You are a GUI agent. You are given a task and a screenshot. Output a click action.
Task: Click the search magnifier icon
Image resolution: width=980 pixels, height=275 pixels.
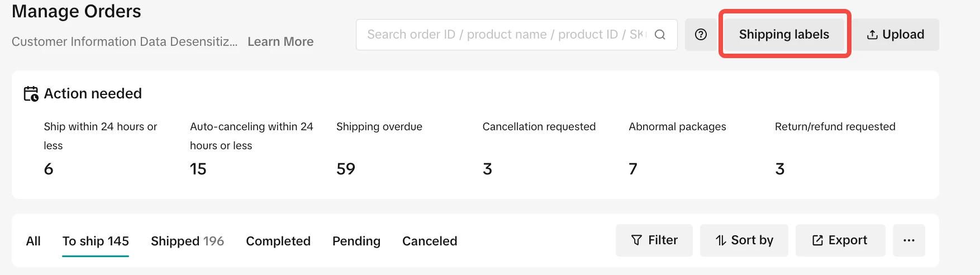pyautogui.click(x=660, y=35)
